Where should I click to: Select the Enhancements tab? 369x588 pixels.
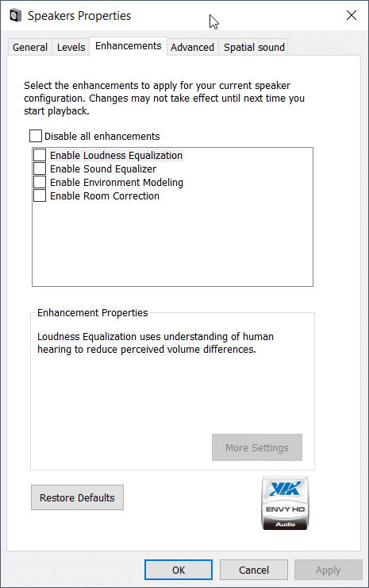(128, 46)
